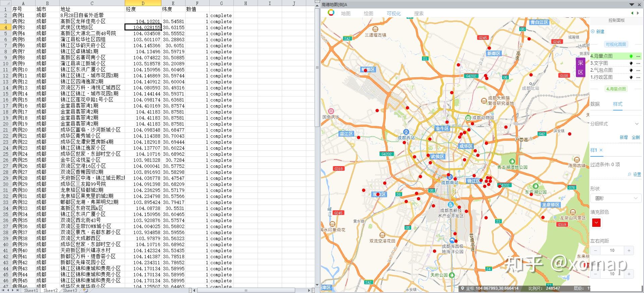
Task: Click the 可视化图层 section label
Action: pos(616,44)
